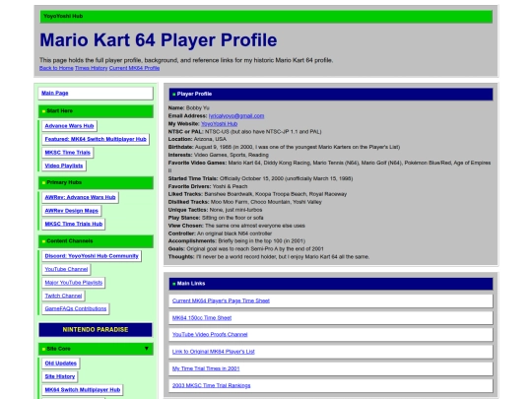This screenshot has height=399, width=532.
Task: Select the Favorite Drivers: Yoshi & Peach line
Action: click(208, 186)
